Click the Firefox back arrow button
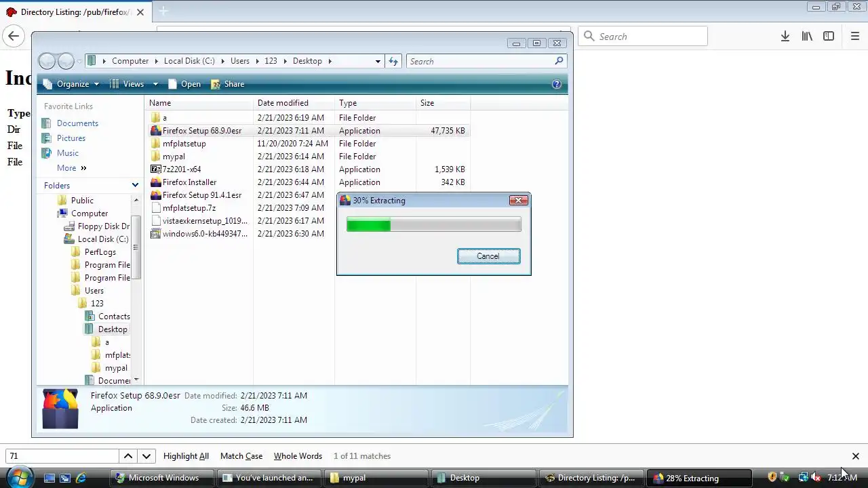The image size is (868, 488). click(x=14, y=37)
